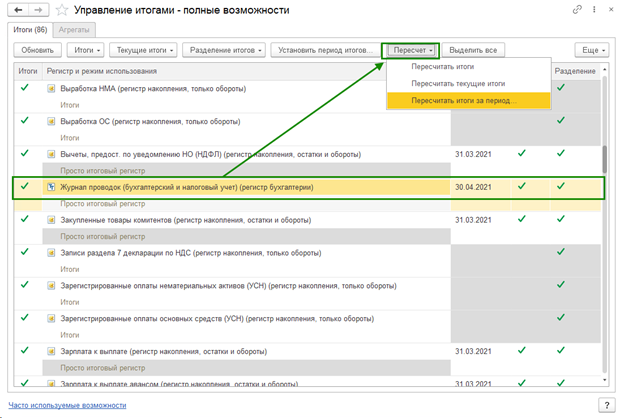
Task: Click the Итоги column header
Action: click(x=28, y=71)
